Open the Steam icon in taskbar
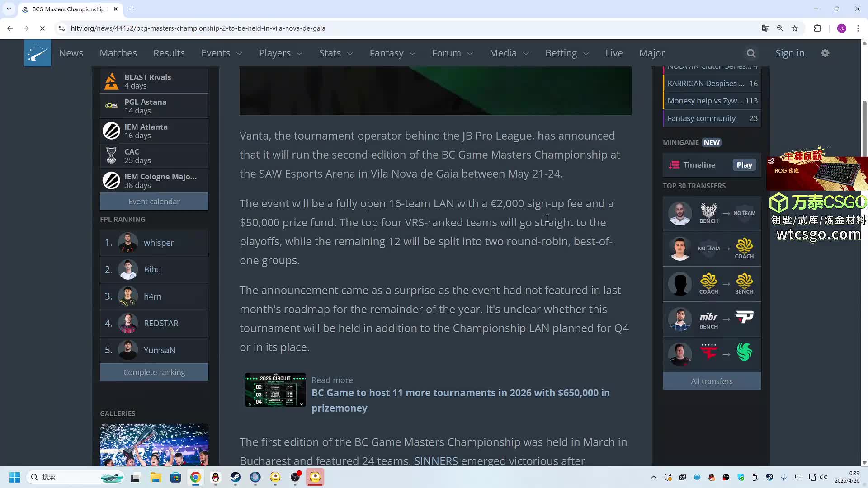 (x=236, y=477)
